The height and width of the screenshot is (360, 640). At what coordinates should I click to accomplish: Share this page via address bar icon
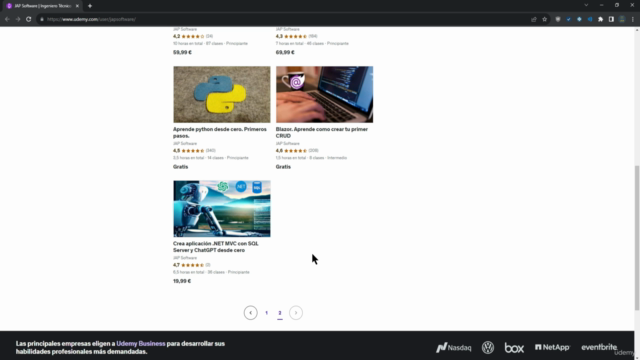533,19
